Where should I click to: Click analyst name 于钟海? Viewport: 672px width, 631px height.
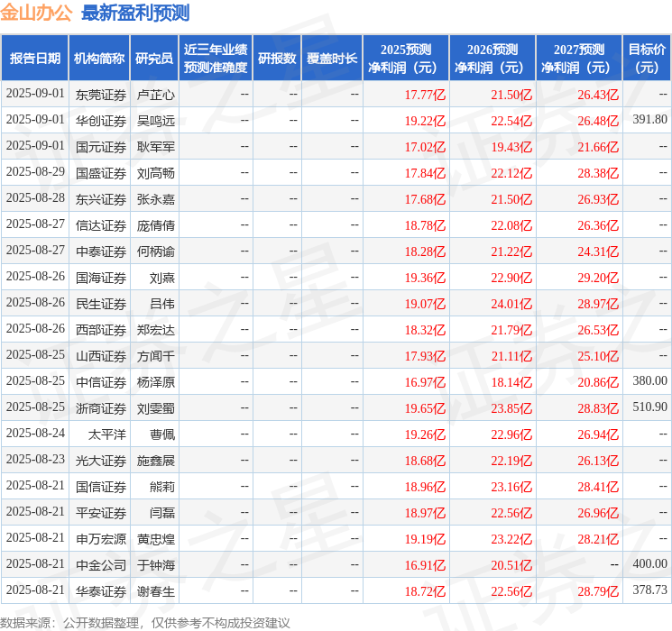155,565
